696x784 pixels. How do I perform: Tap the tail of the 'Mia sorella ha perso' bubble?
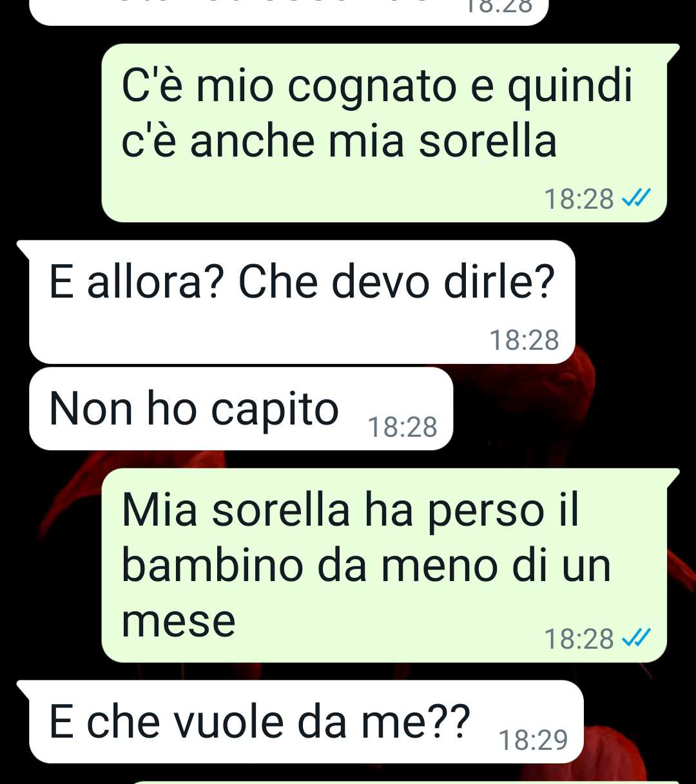(x=673, y=477)
